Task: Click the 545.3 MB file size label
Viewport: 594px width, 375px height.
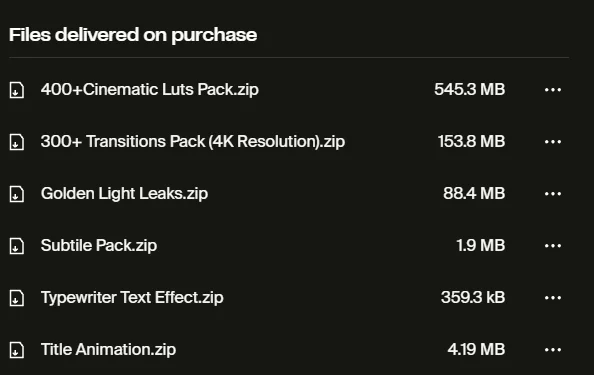Action: tap(470, 90)
